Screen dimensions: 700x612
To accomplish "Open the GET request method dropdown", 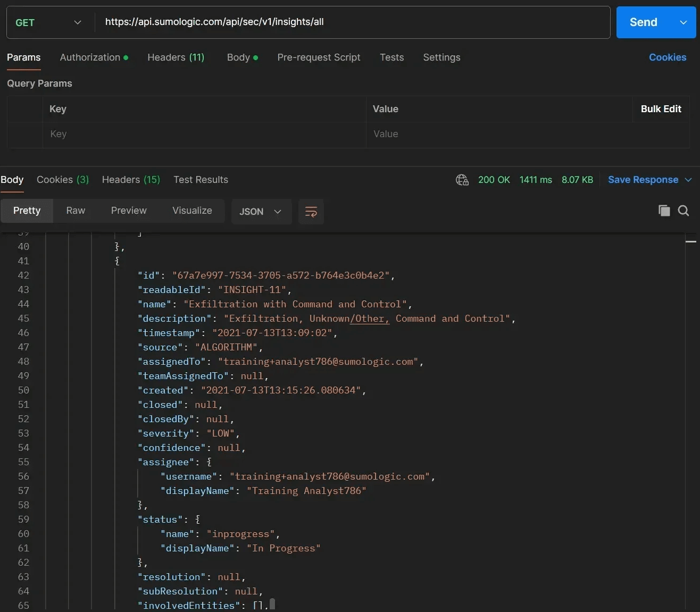I will [48, 22].
